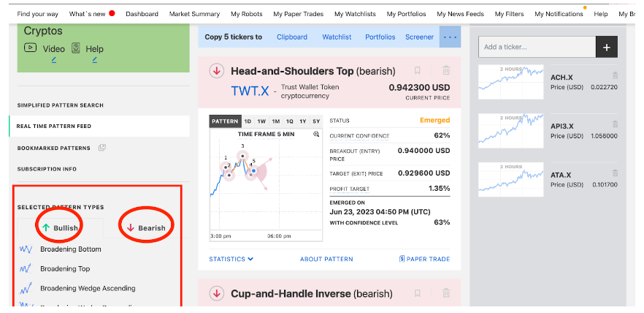The height and width of the screenshot is (313, 644).
Task: Click the bearish arrow icon on Head-and-Shoulders Top
Action: tap(216, 71)
